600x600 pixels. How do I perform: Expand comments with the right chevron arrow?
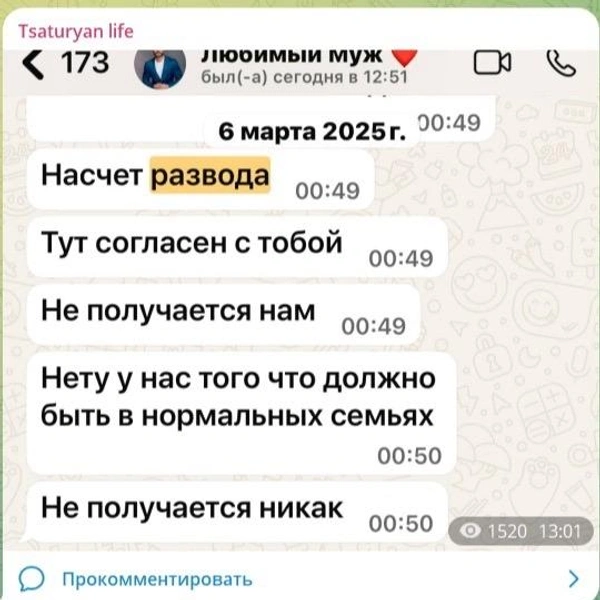tap(574, 579)
